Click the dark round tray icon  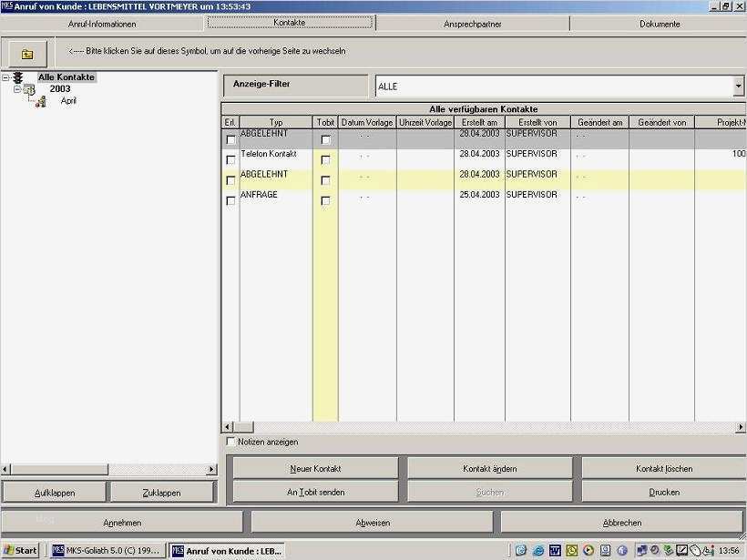[x=656, y=551]
